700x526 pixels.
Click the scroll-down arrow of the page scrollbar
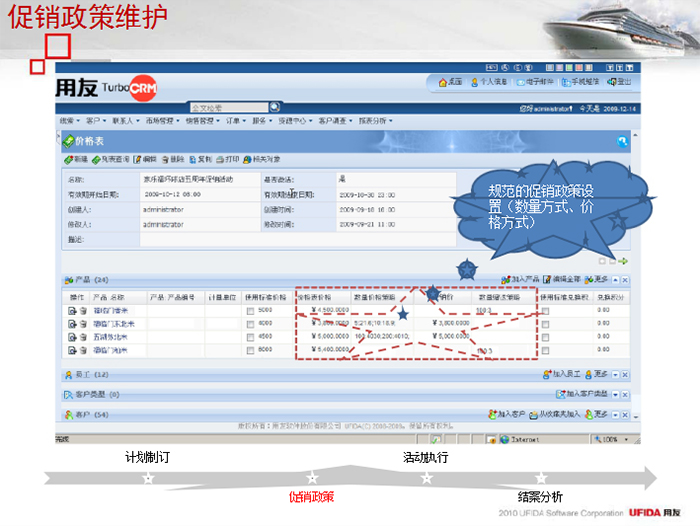click(x=636, y=417)
